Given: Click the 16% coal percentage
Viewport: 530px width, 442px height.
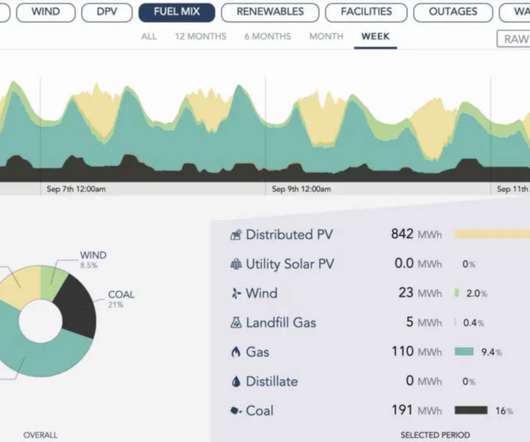Looking at the screenshot, I should (x=504, y=411).
